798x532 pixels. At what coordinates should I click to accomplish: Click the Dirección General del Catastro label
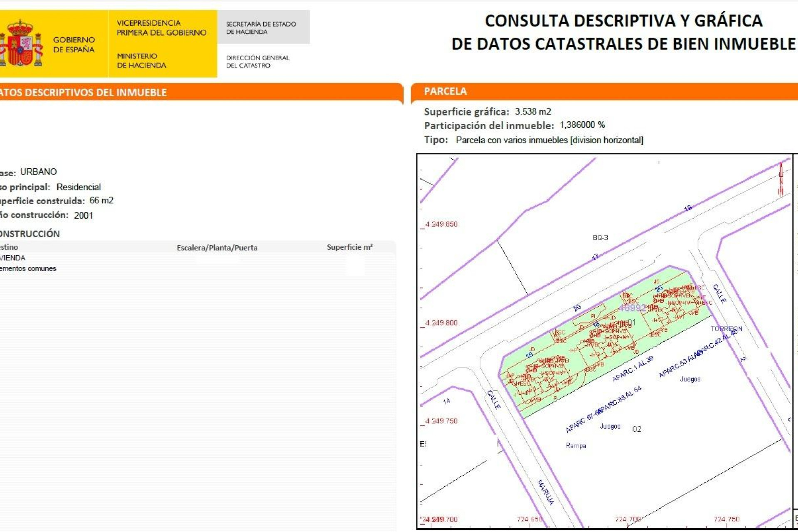pos(258,61)
